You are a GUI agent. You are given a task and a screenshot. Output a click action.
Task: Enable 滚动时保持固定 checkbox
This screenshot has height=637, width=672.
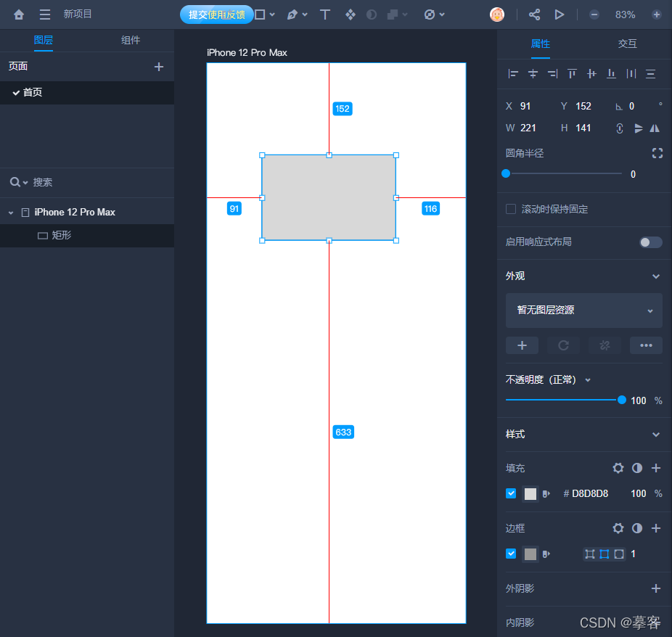(511, 209)
